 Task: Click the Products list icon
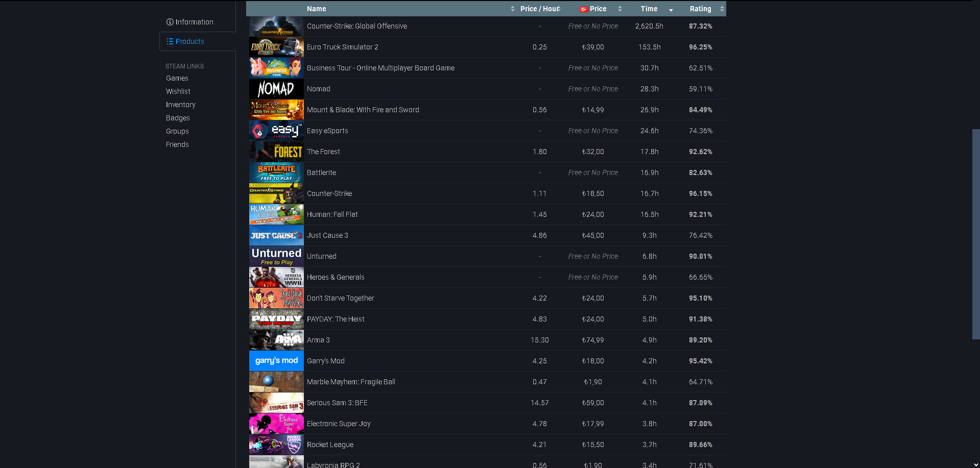[170, 41]
